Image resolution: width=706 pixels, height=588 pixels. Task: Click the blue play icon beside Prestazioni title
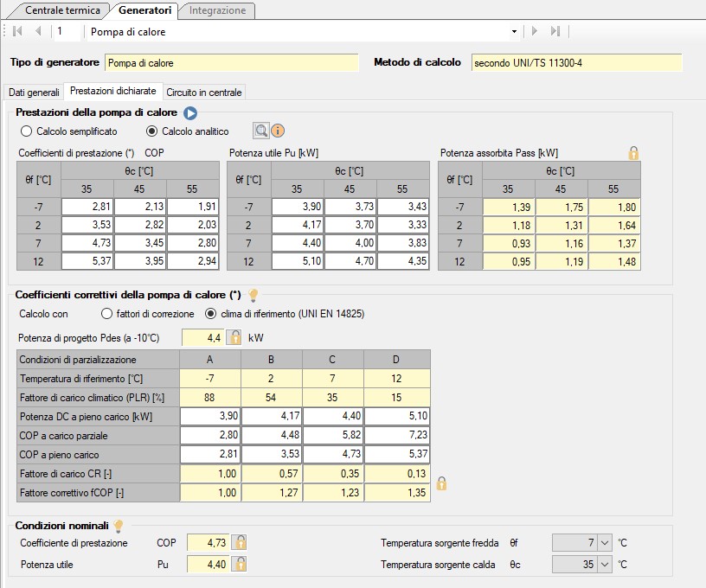pos(190,112)
